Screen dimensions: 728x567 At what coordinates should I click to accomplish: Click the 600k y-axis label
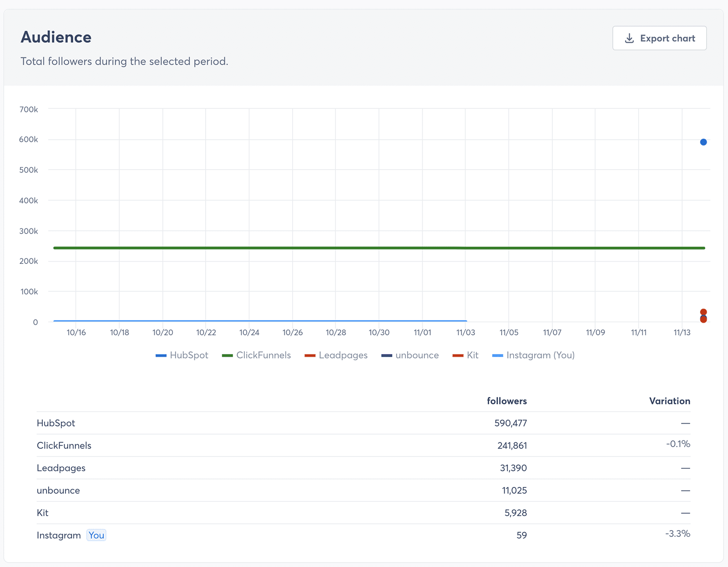pos(29,140)
